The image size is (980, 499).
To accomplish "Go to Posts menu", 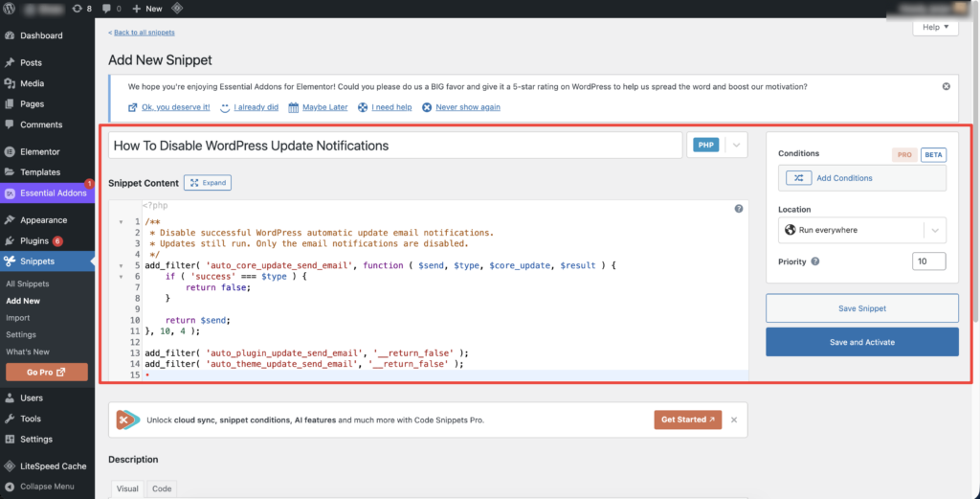I will click(31, 62).
